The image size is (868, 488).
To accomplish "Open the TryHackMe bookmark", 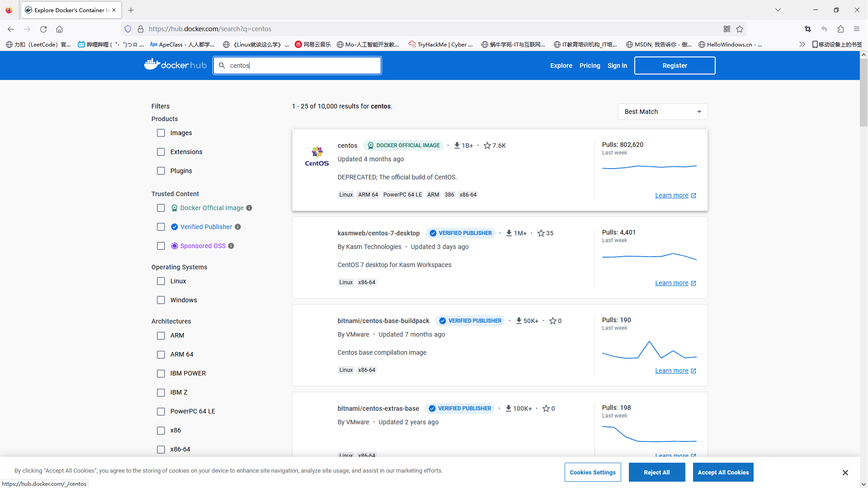I will pyautogui.click(x=441, y=44).
